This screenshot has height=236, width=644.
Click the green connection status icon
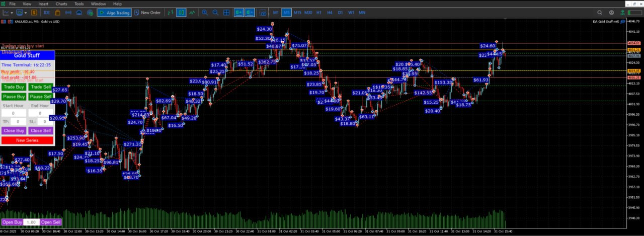622,13
